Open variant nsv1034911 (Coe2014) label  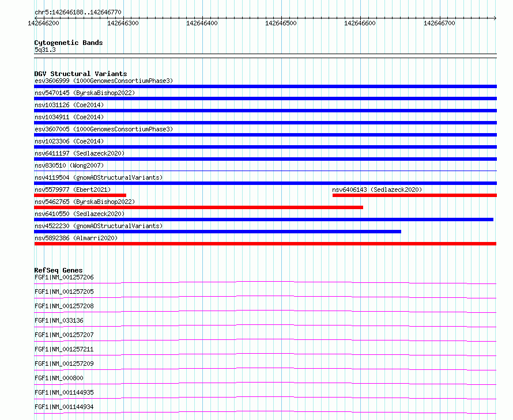(x=69, y=117)
